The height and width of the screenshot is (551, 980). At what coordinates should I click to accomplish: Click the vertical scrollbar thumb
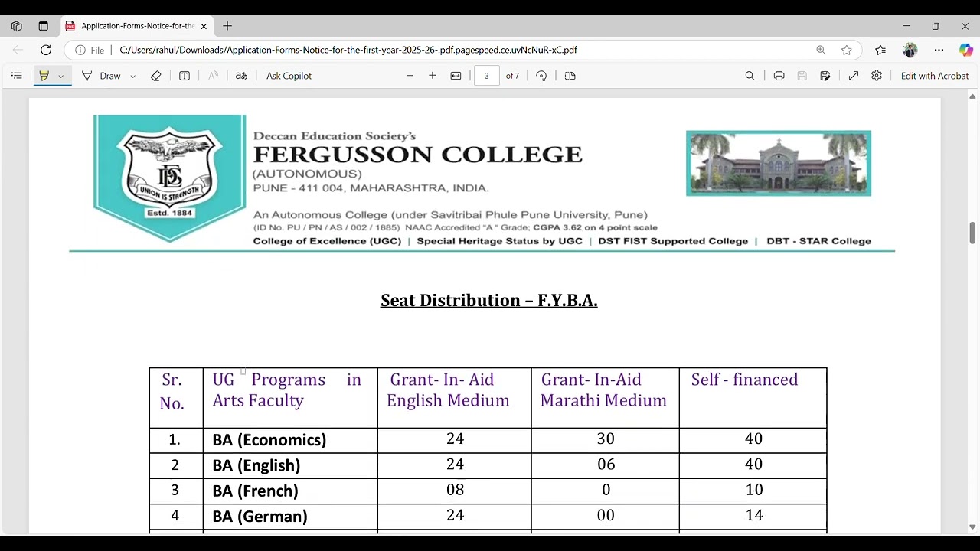(x=972, y=233)
